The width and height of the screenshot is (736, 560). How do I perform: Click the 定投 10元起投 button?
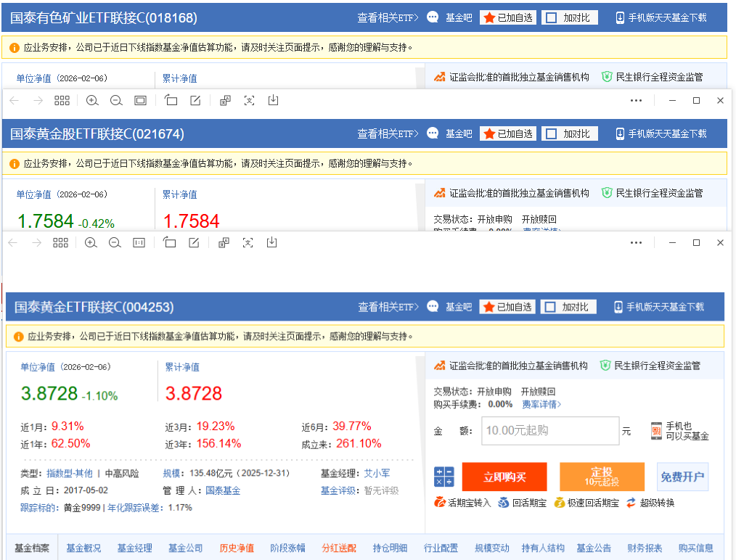(602, 477)
